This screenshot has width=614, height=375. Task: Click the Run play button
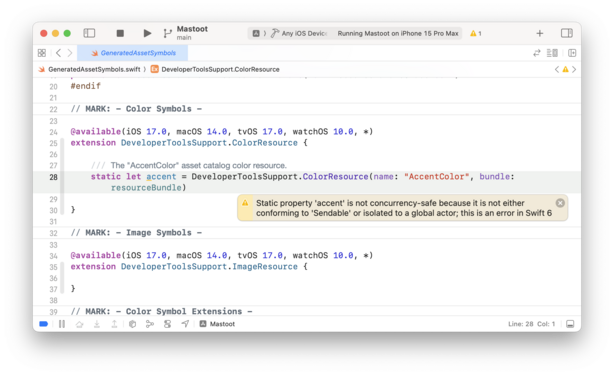pyautogui.click(x=147, y=33)
